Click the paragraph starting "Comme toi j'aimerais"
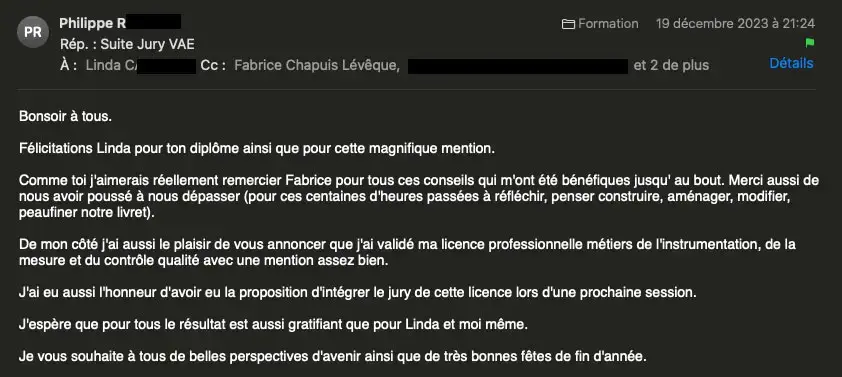842x377 pixels. point(419,196)
